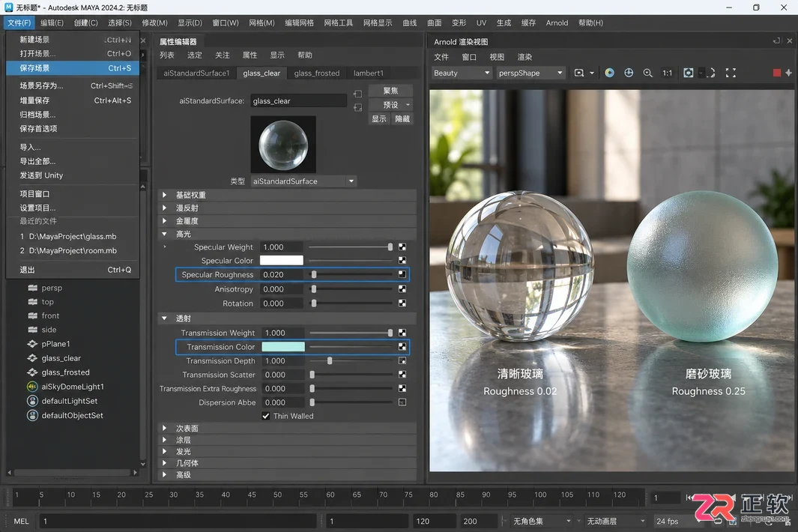Click the Specular Roughness slider
Screen dimensions: 798x532
351,274
